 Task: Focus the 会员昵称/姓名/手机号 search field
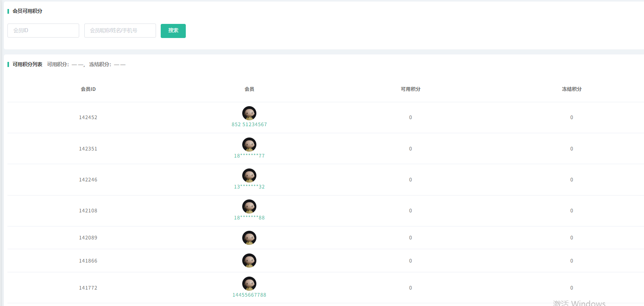120,31
